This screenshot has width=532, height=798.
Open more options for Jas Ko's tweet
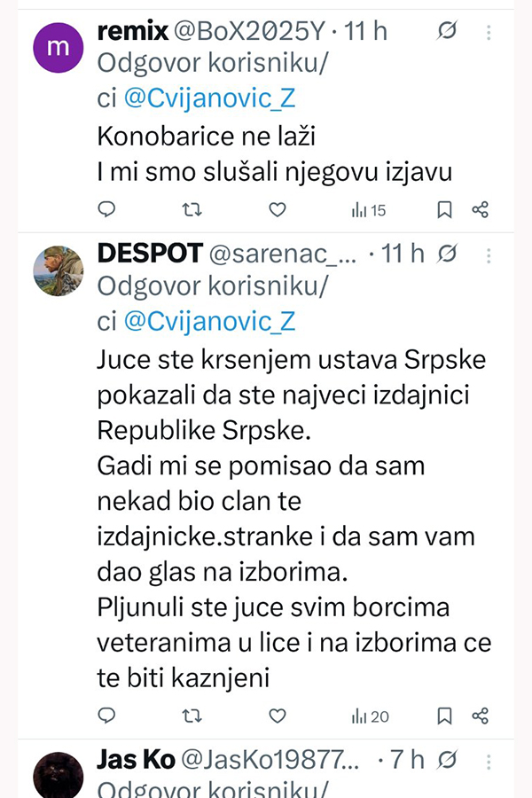coord(489,760)
